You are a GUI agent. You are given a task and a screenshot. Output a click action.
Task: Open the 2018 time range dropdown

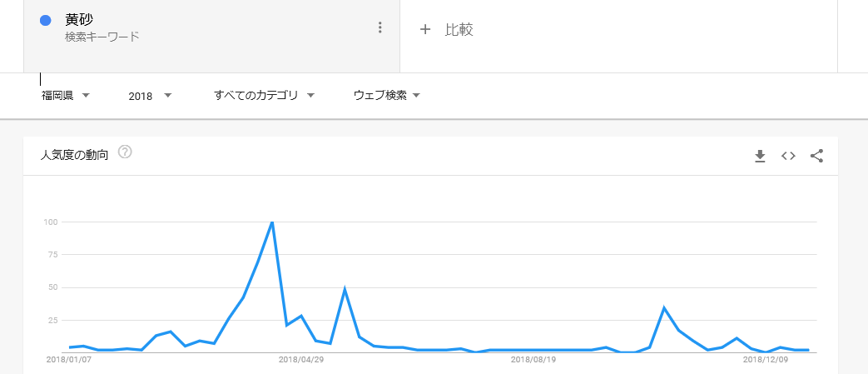(x=150, y=96)
